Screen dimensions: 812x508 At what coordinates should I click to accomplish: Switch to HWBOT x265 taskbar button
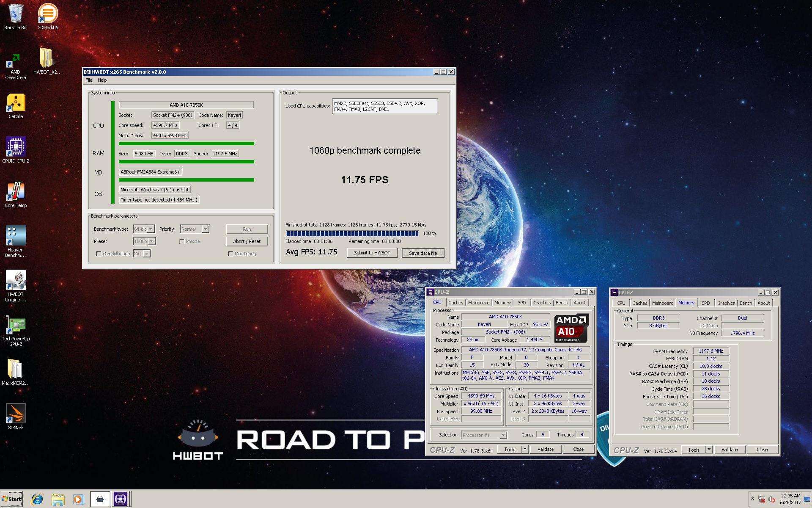coord(100,499)
